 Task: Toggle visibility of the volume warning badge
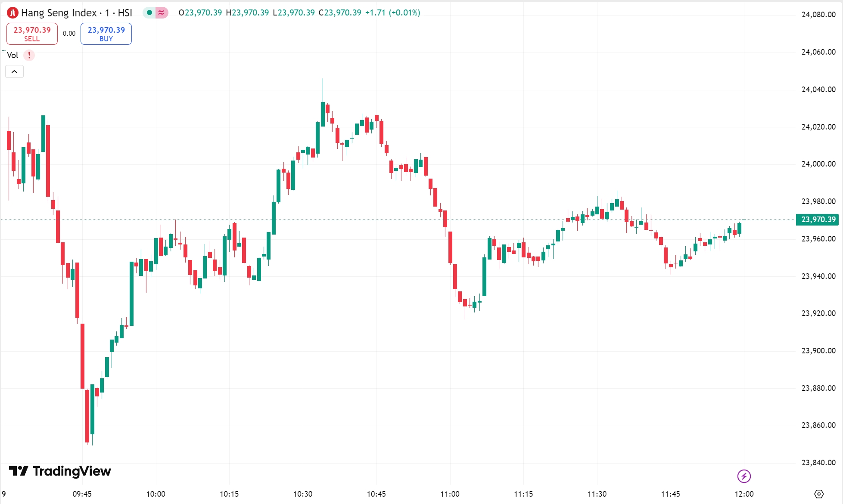[28, 55]
